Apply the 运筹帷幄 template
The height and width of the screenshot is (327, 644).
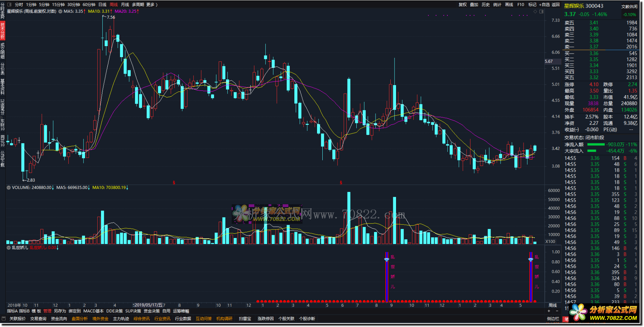(181, 311)
